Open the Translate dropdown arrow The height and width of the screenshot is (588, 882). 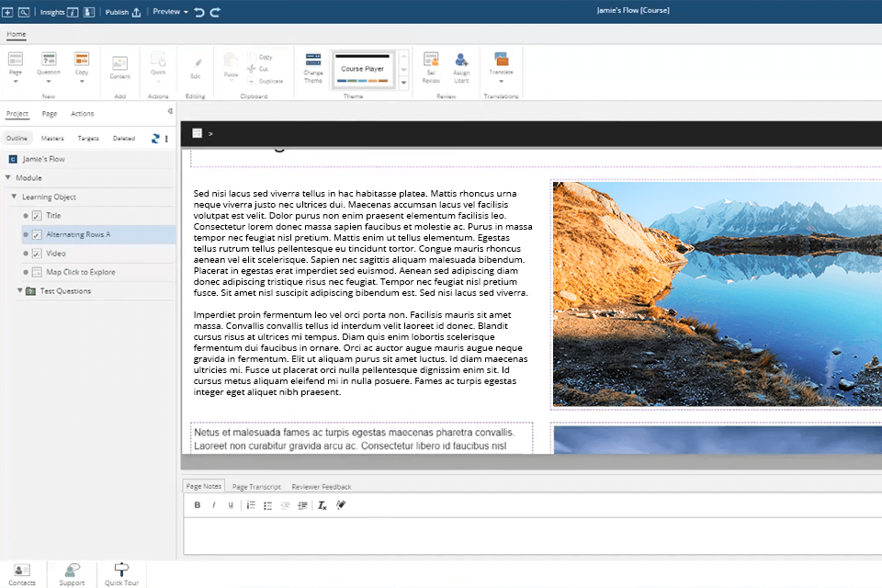click(x=502, y=81)
